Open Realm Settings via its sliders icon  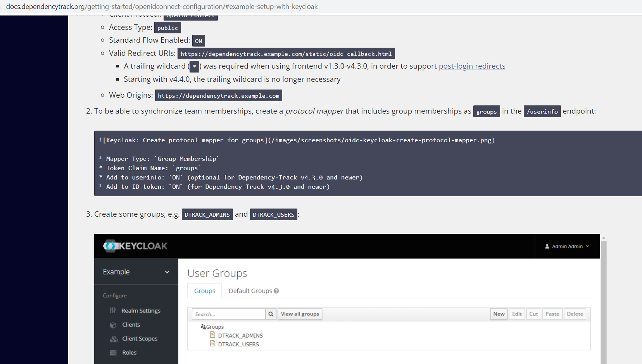click(x=113, y=311)
